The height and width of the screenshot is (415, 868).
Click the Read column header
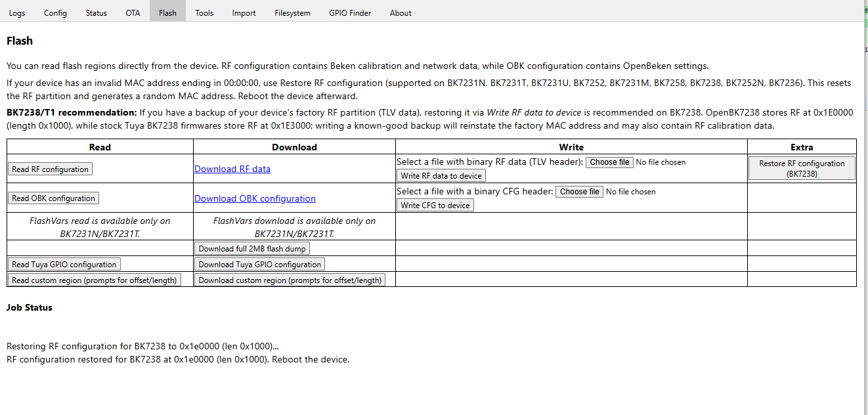tap(100, 147)
